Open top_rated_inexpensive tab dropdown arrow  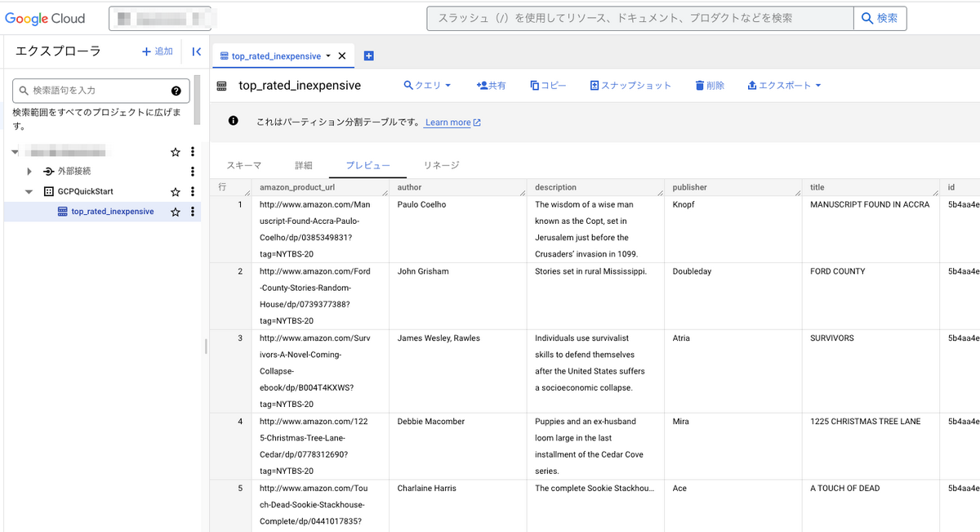328,56
